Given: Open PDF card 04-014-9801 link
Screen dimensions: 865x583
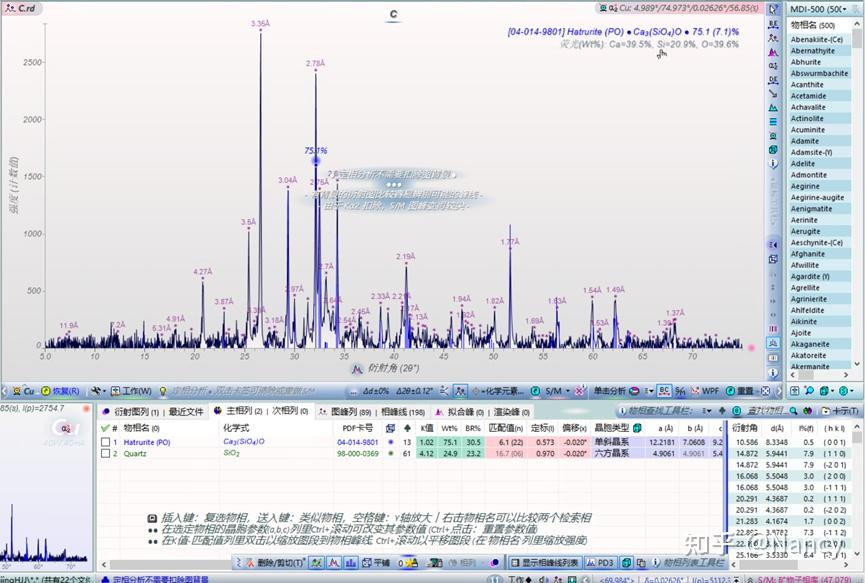Looking at the screenshot, I should point(356,440).
